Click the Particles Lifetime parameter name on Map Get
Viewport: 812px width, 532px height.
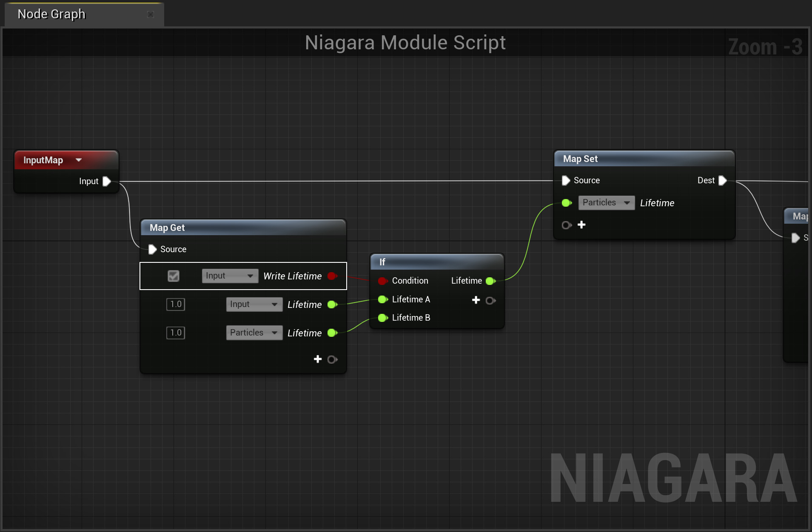click(305, 333)
